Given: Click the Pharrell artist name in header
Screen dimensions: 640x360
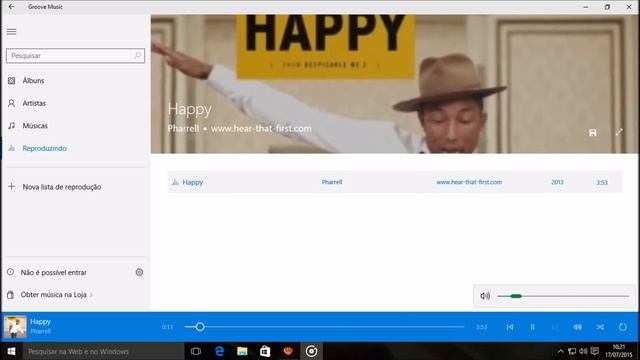Looking at the screenshot, I should (183, 128).
